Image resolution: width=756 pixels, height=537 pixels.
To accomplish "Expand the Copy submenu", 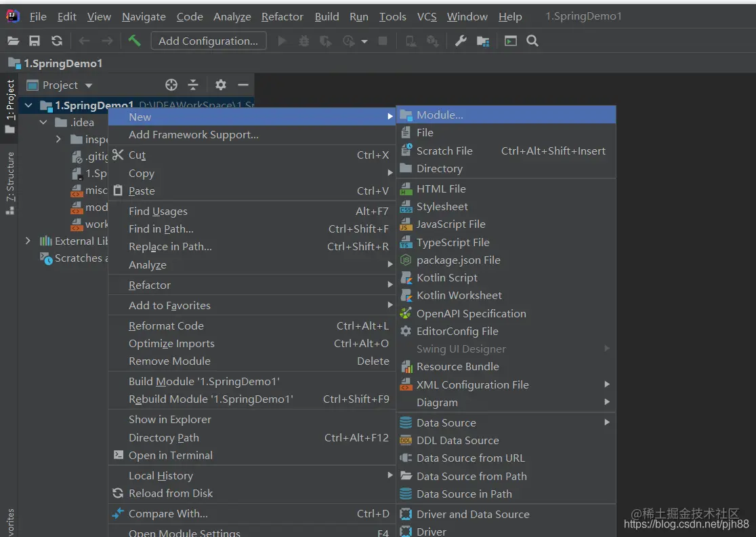I will [x=252, y=173].
